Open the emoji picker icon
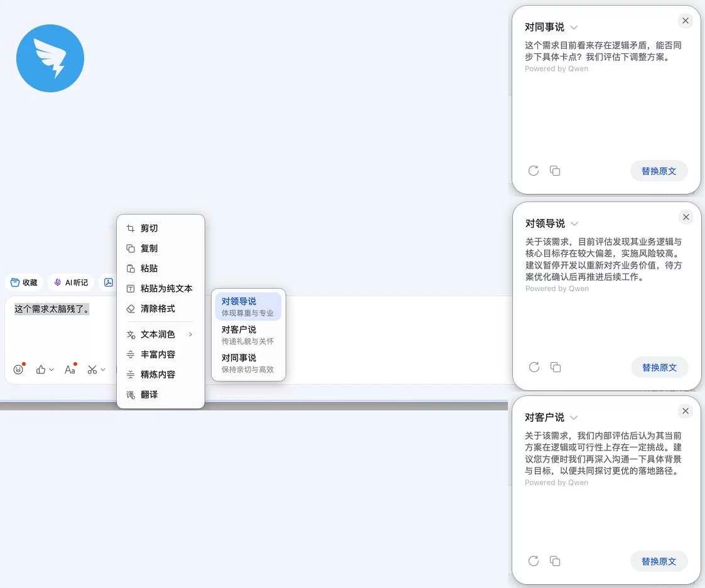 pos(18,370)
